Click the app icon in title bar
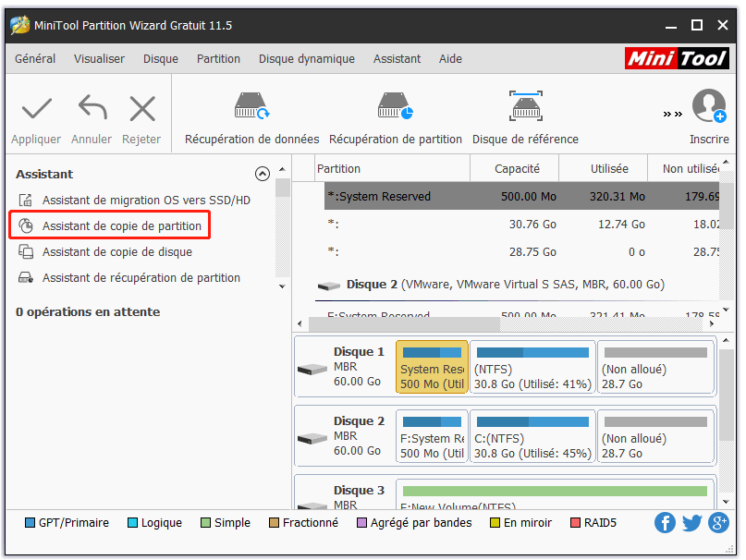Screen dimensions: 746x560 [20, 25]
